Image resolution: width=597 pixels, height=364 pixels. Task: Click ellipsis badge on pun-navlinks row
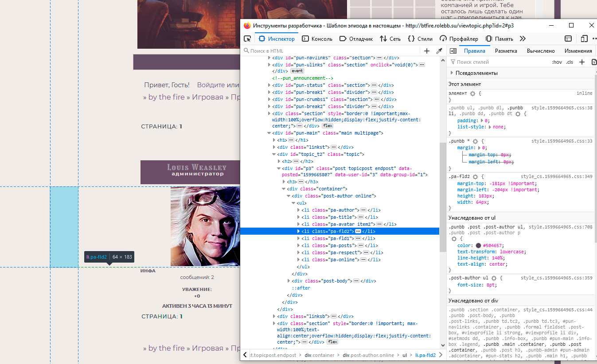click(379, 58)
